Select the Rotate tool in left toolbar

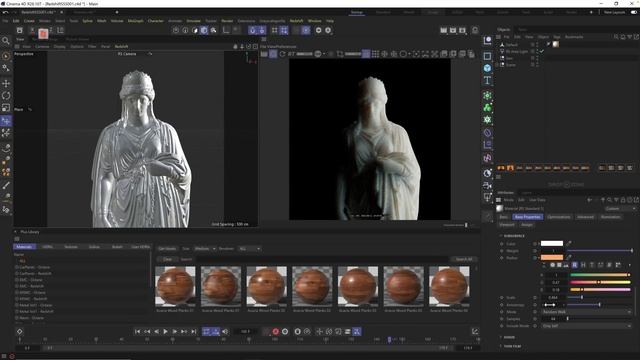pos(6,96)
